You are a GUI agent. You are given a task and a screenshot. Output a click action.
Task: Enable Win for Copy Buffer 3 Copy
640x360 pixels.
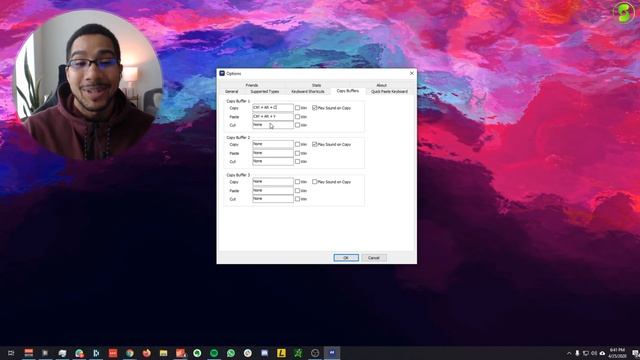298,182
